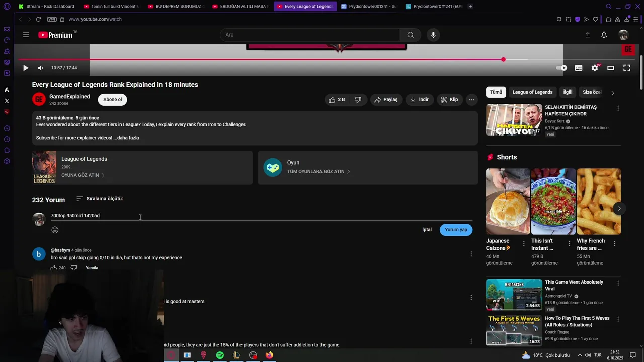Image resolution: width=644 pixels, height=362 pixels.
Task: Cancel comment with 'İptal' button
Action: point(427,230)
